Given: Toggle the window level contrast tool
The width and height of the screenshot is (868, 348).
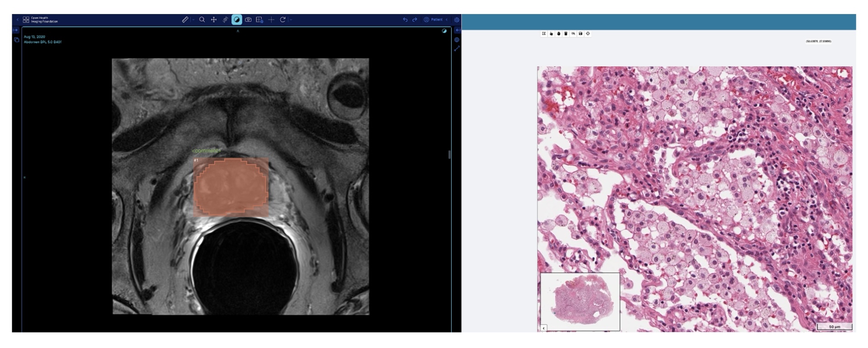Looking at the screenshot, I should [x=236, y=20].
